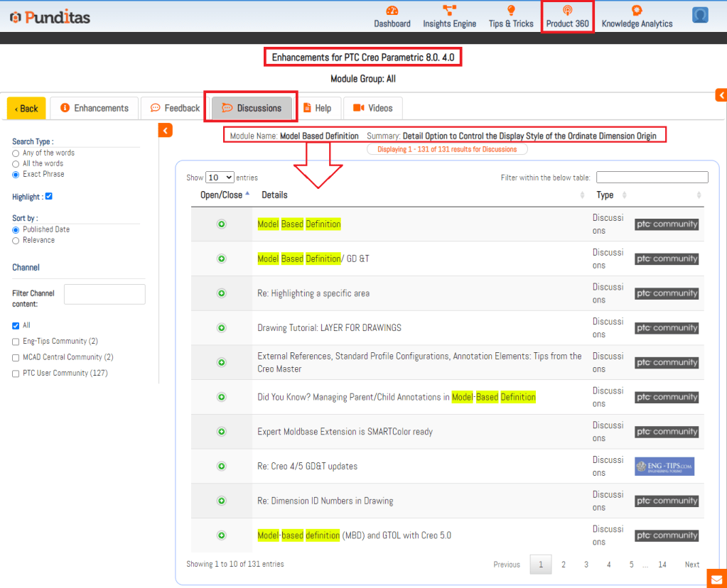Click the Tips & Tricks lightbulb icon
Screen dimensions: 727x588
(511, 11)
